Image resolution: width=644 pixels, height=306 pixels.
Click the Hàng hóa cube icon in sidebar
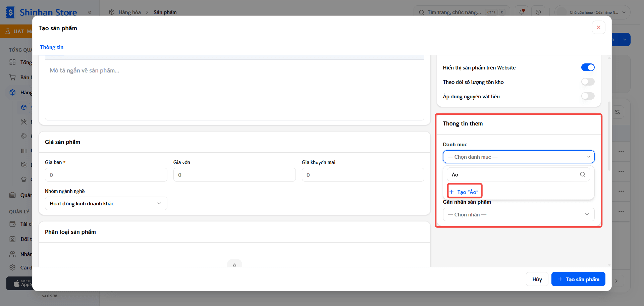point(12,92)
